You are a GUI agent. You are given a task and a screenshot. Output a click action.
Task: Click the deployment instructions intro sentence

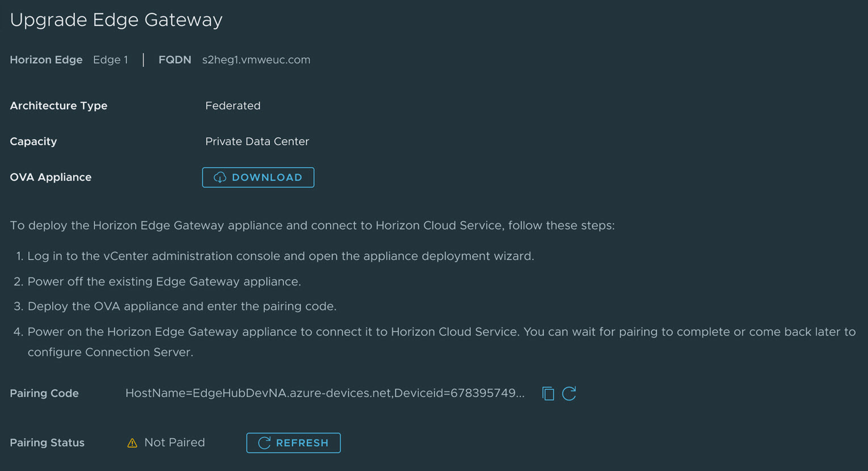coord(313,225)
